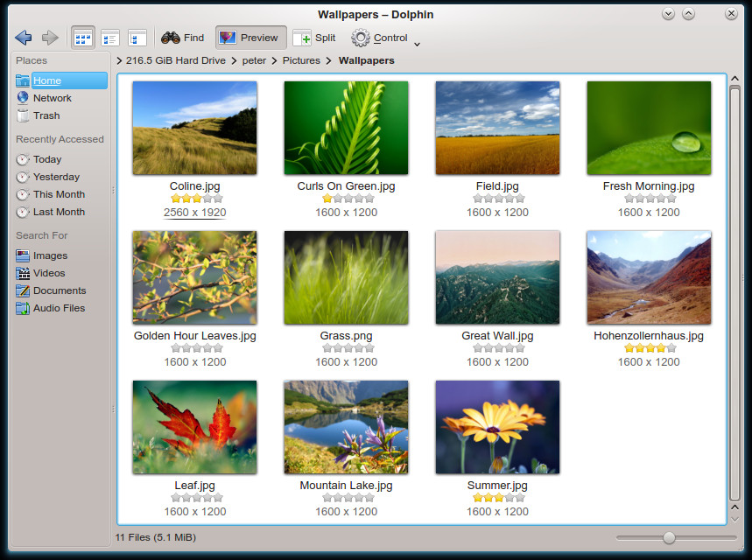This screenshot has height=560, width=752.
Task: Select Network in the Places panel
Action: (52, 98)
